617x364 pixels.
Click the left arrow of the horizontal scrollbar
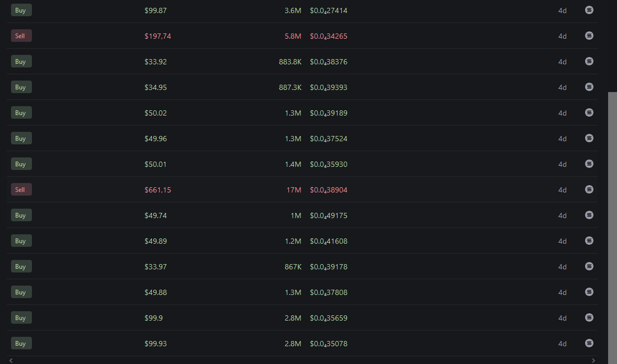[x=11, y=360]
